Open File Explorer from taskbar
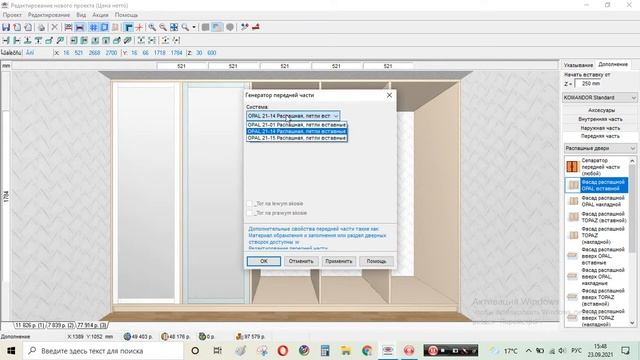The width and height of the screenshot is (640, 360). pos(346,351)
